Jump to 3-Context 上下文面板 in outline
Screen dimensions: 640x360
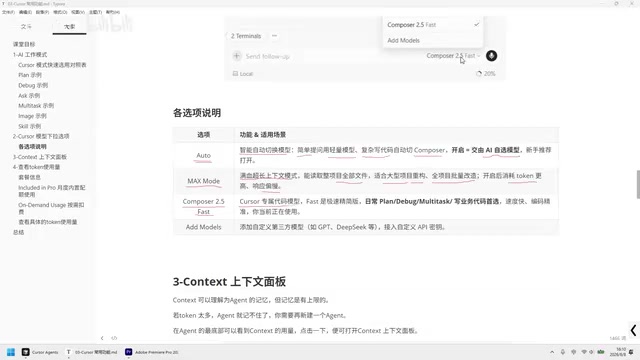point(40,157)
